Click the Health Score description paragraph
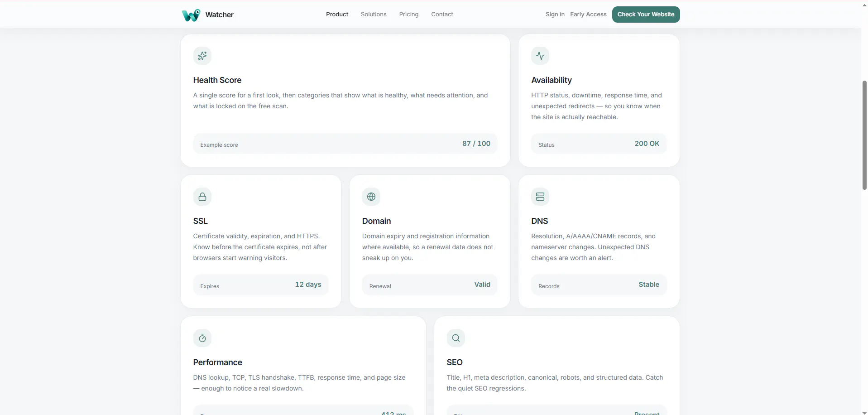This screenshot has height=415, width=868. pyautogui.click(x=340, y=101)
